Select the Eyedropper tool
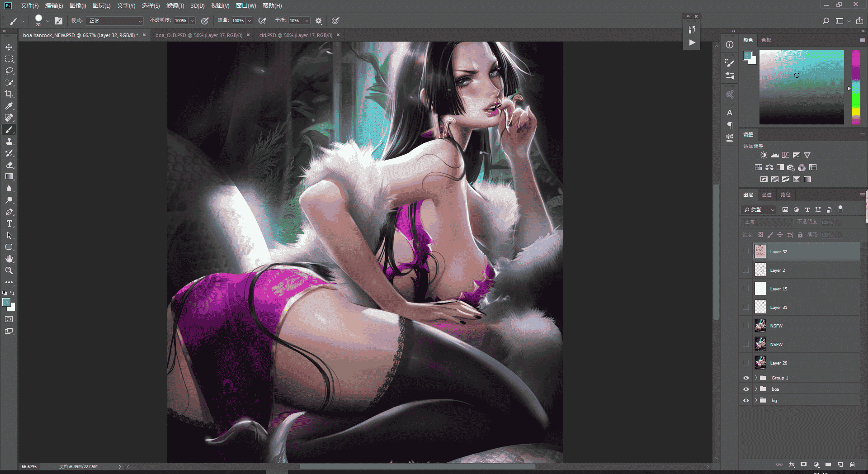The height and width of the screenshot is (474, 868). pos(9,106)
